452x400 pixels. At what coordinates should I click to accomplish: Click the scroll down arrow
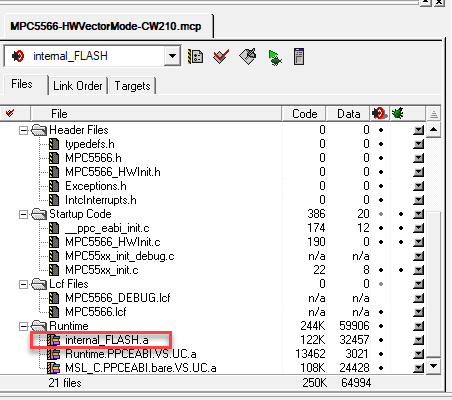click(433, 366)
